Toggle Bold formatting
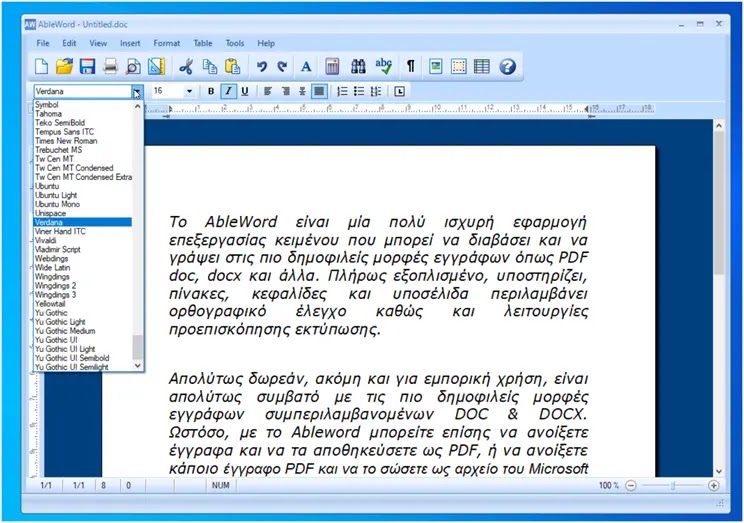 tap(211, 91)
